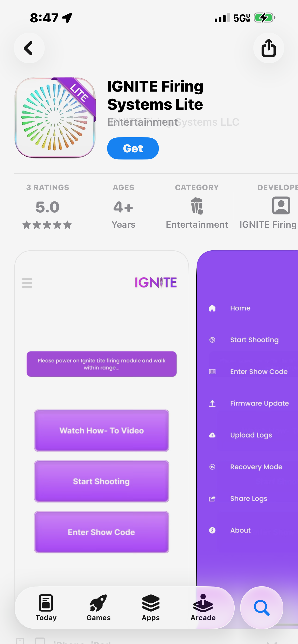Select Share Logs in side menu
This screenshot has width=298, height=644.
coord(249,498)
